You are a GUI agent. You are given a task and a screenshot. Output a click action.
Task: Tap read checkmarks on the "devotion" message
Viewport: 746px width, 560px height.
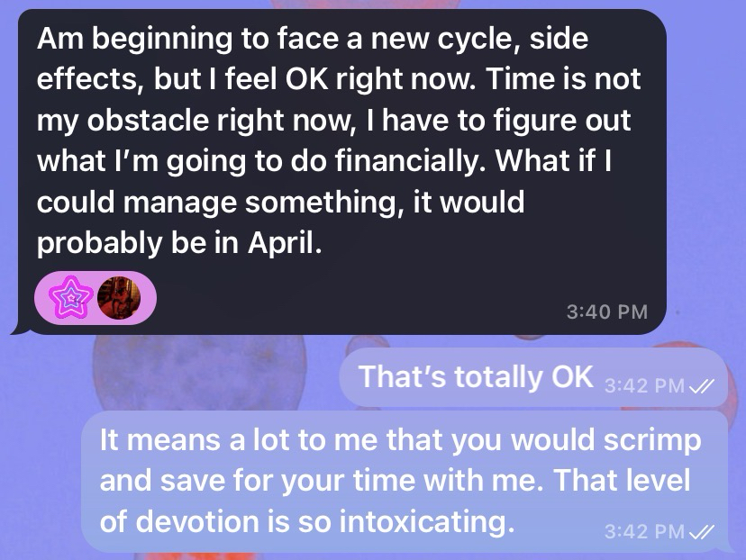702,531
